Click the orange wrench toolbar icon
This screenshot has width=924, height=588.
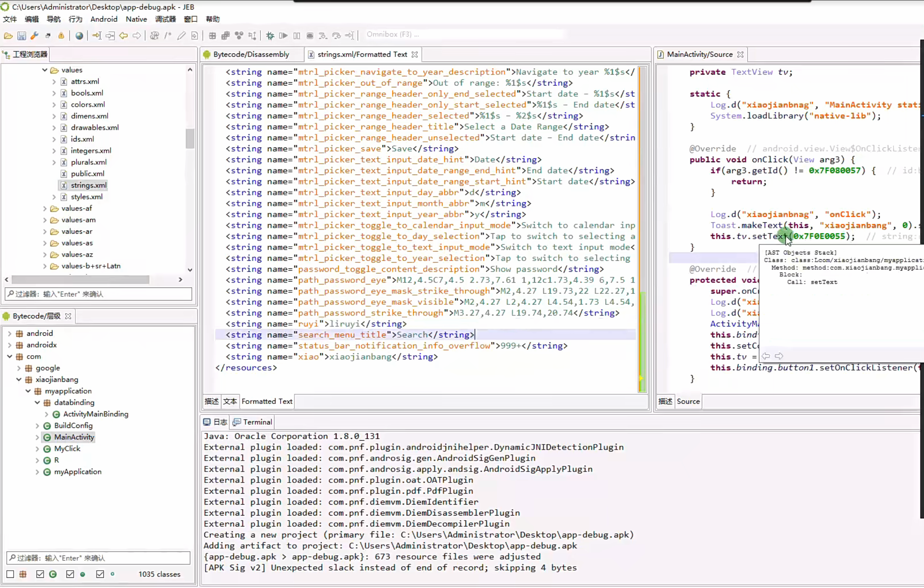(34, 36)
